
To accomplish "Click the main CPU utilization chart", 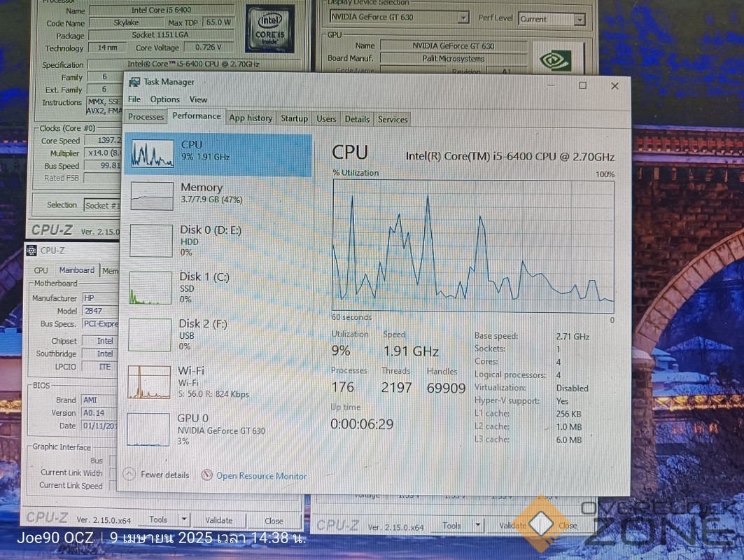I will (473, 246).
